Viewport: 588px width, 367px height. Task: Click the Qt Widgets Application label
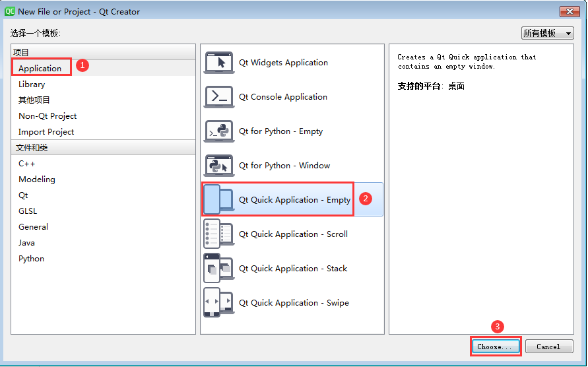[x=284, y=63]
